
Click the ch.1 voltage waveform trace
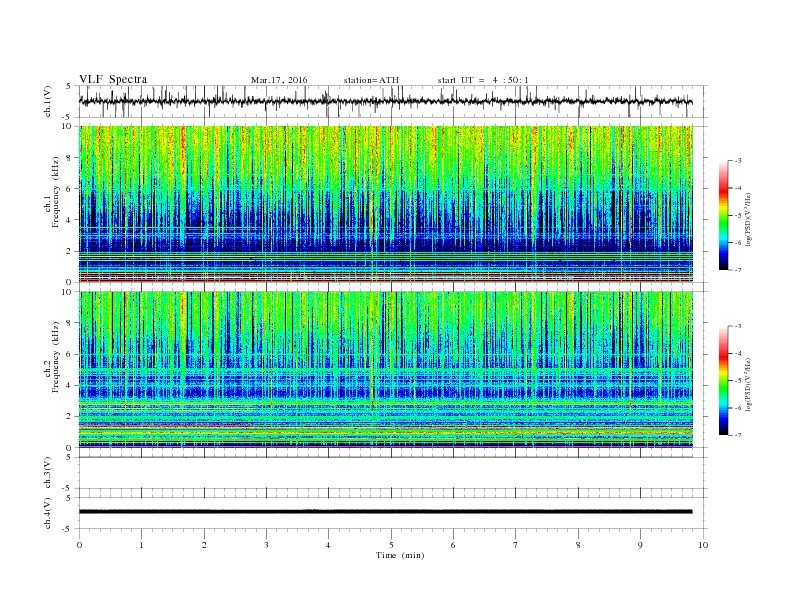tap(385, 101)
